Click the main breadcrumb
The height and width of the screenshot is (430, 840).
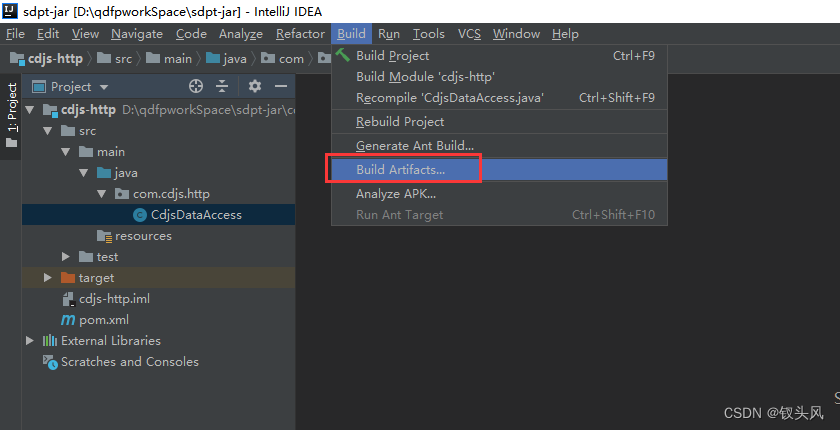[169, 58]
